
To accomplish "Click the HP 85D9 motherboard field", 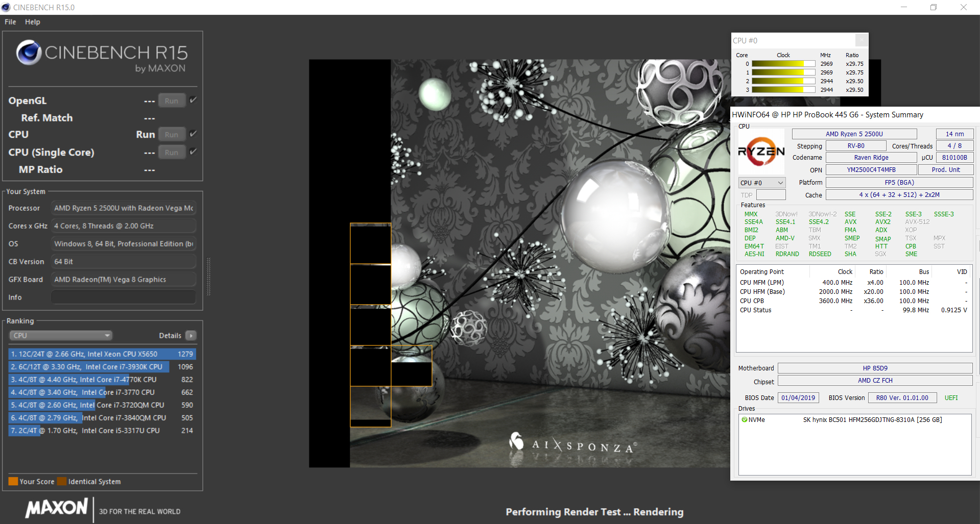I will pyautogui.click(x=875, y=368).
